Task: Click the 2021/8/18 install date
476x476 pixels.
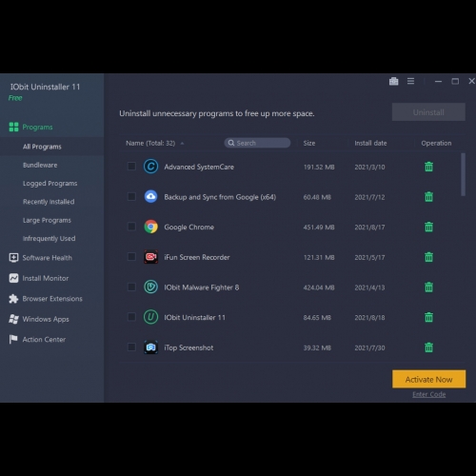Action: click(x=369, y=318)
